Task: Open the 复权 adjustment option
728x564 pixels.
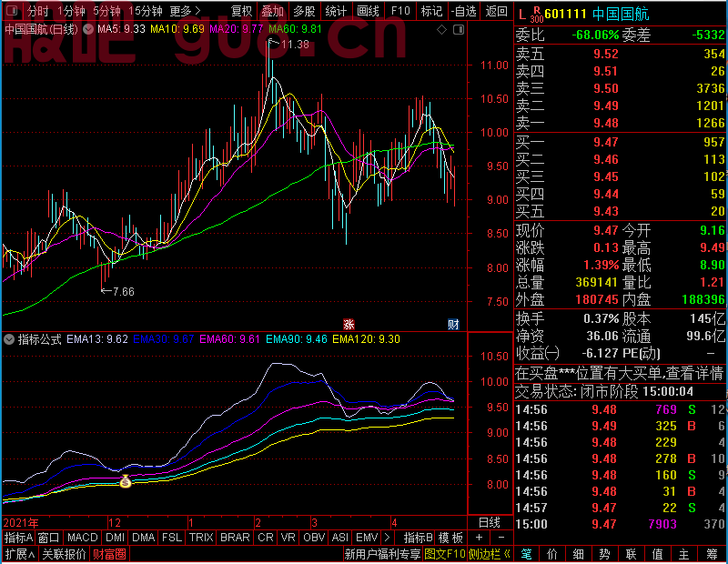Action: [241, 11]
